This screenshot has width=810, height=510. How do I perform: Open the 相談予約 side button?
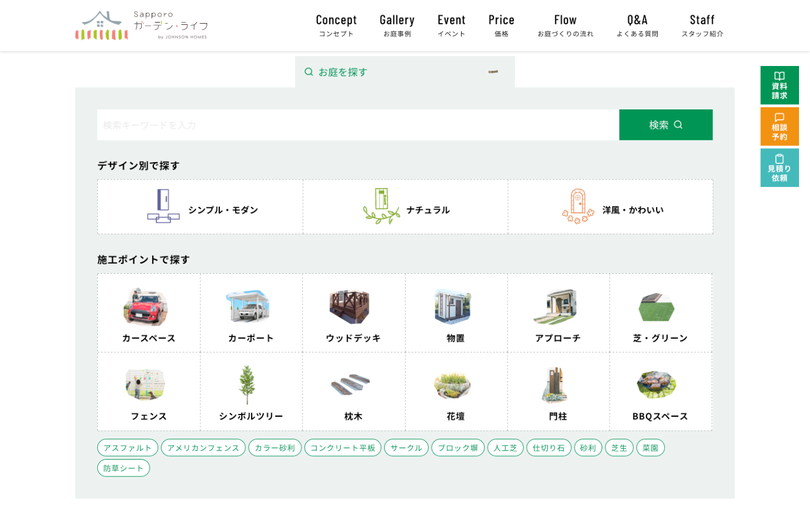779,127
